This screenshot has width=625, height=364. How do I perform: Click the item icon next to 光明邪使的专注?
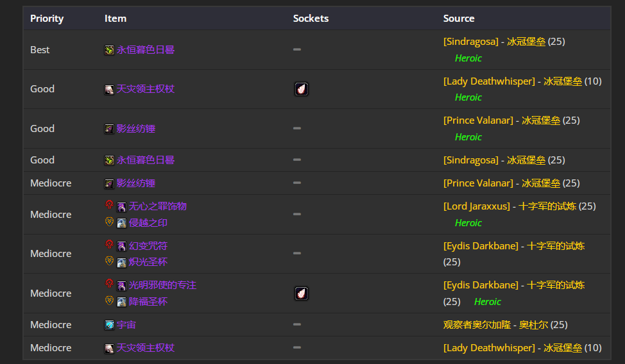[x=121, y=285]
